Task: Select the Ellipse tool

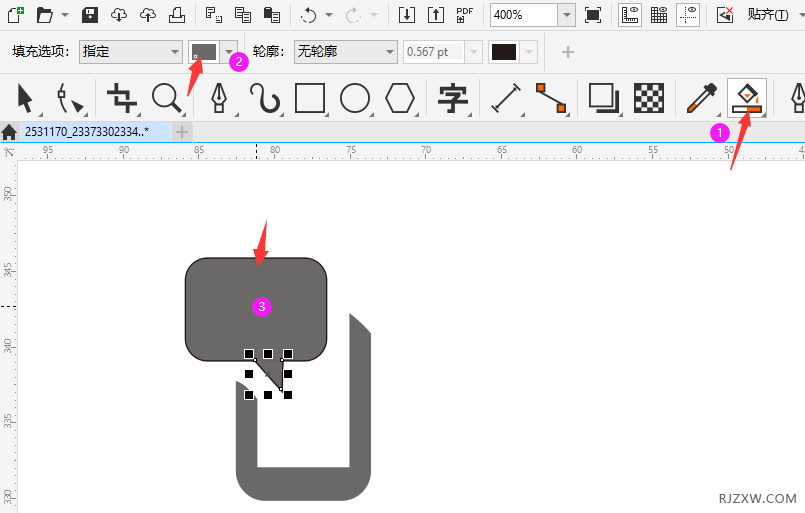Action: tap(355, 98)
